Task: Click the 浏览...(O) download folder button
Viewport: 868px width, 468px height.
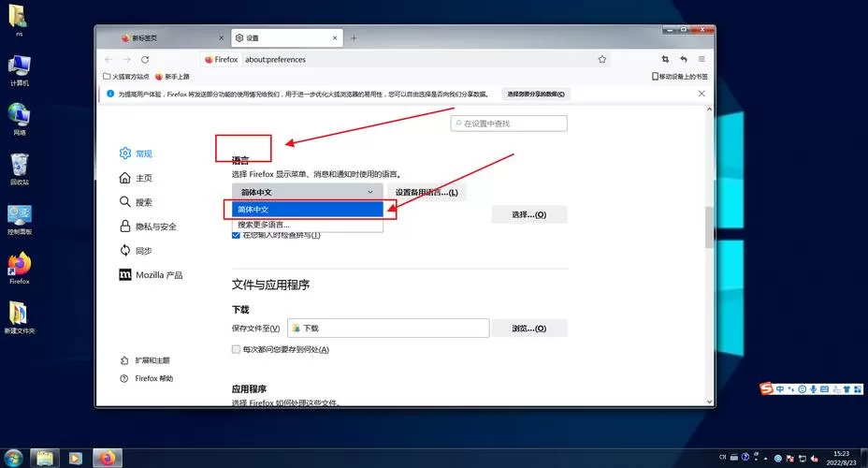Action: point(529,329)
